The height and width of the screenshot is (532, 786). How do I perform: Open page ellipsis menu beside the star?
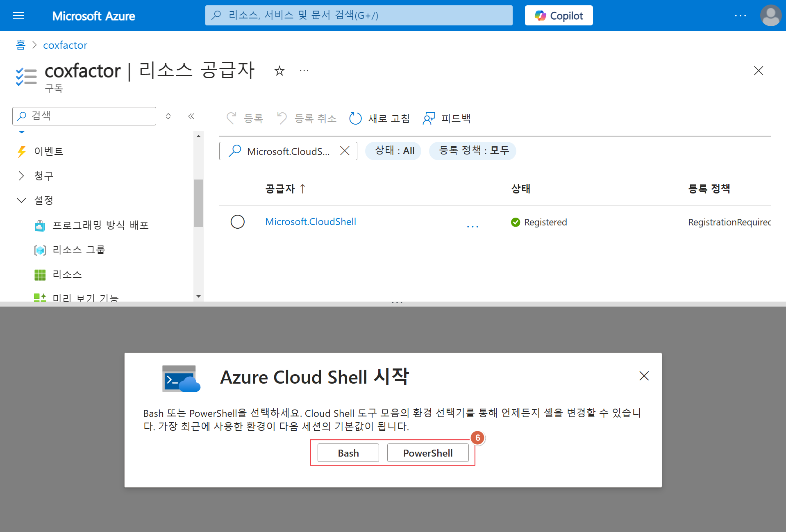304,71
